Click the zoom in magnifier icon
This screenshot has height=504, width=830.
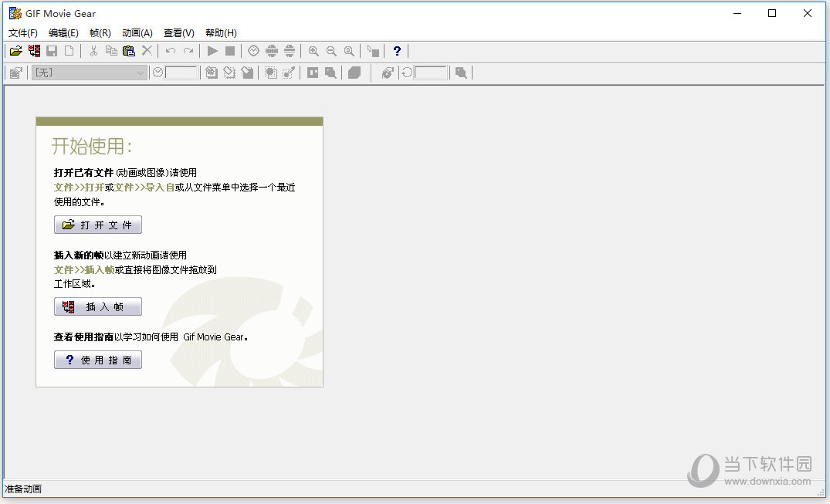[313, 51]
